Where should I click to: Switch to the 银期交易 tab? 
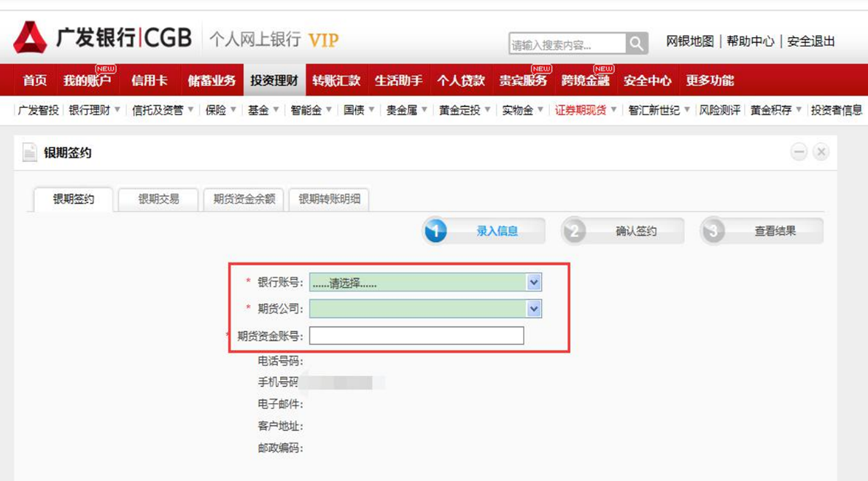(x=158, y=199)
